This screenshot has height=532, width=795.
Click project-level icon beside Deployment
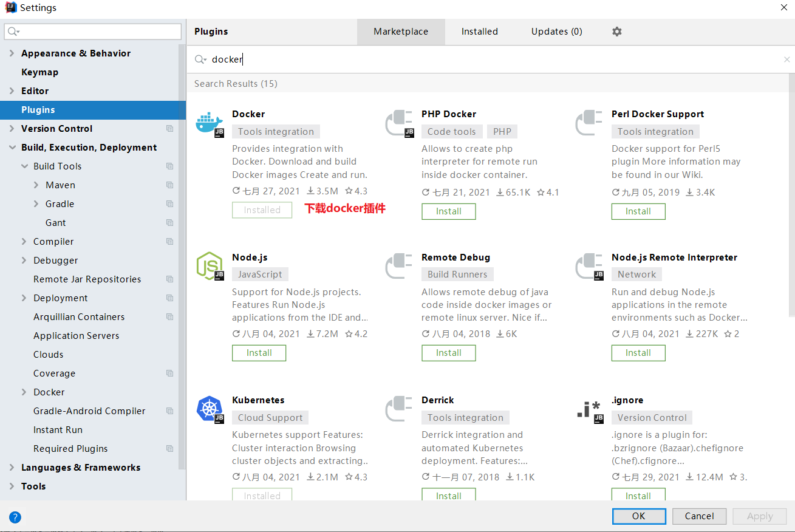click(169, 298)
